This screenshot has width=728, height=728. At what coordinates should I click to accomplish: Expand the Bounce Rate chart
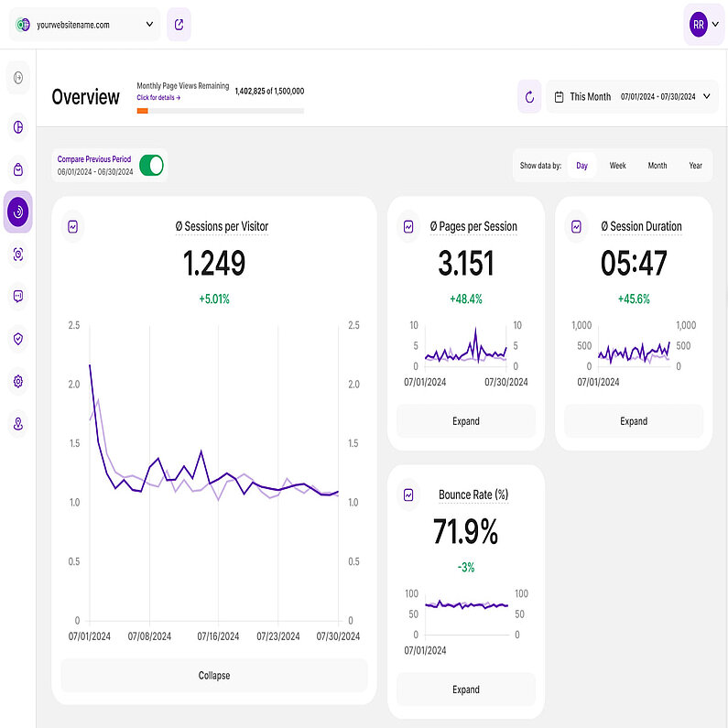pos(466,690)
